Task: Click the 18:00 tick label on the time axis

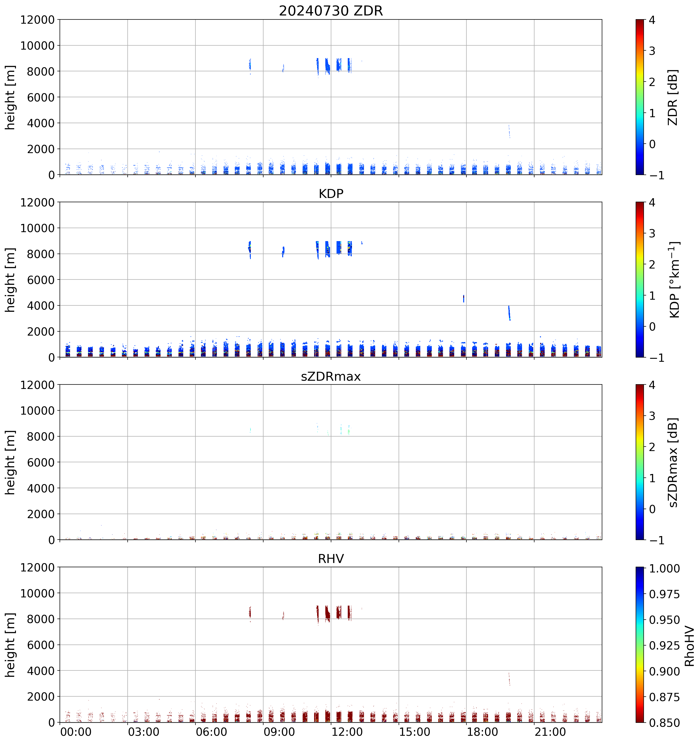Action: point(482,732)
